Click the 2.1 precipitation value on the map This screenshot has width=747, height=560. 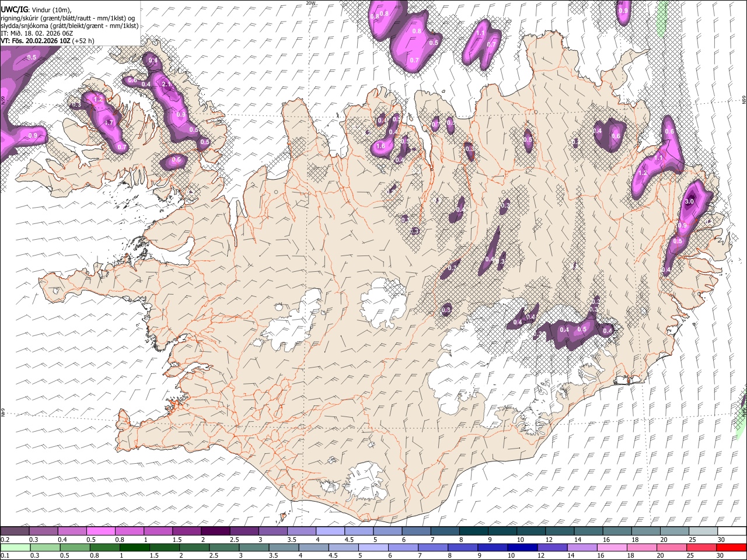click(166, 85)
